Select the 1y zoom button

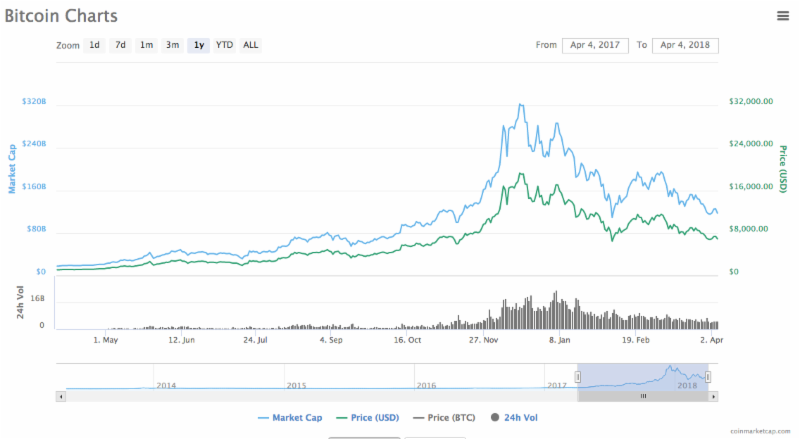click(198, 45)
